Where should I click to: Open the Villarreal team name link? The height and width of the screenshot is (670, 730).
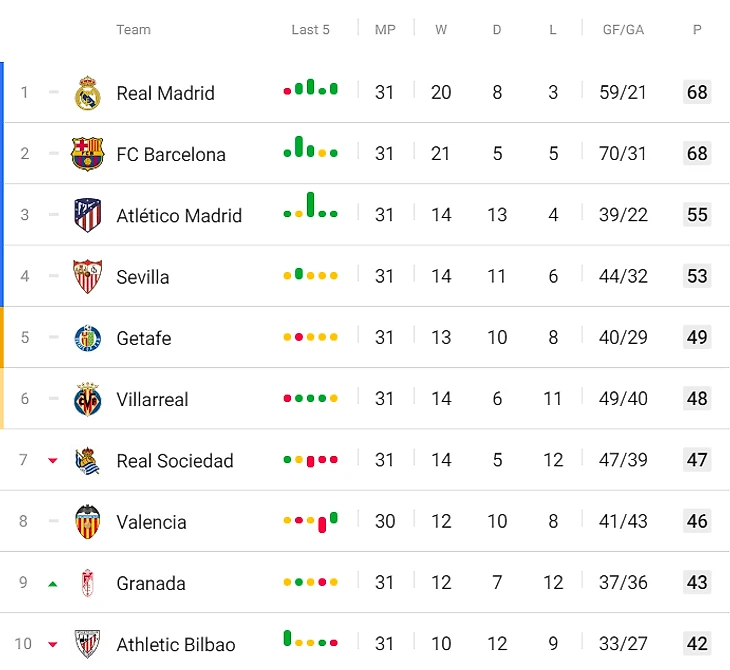(x=152, y=399)
